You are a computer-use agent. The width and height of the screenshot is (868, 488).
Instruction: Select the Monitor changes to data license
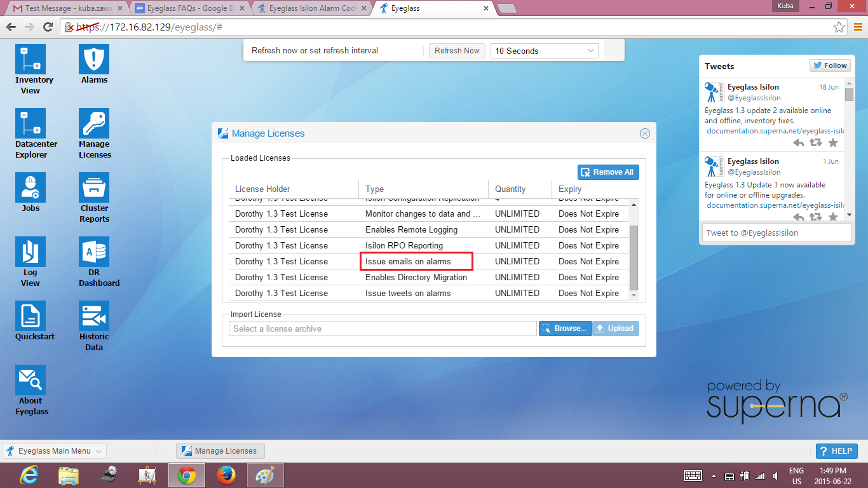[428, 213]
